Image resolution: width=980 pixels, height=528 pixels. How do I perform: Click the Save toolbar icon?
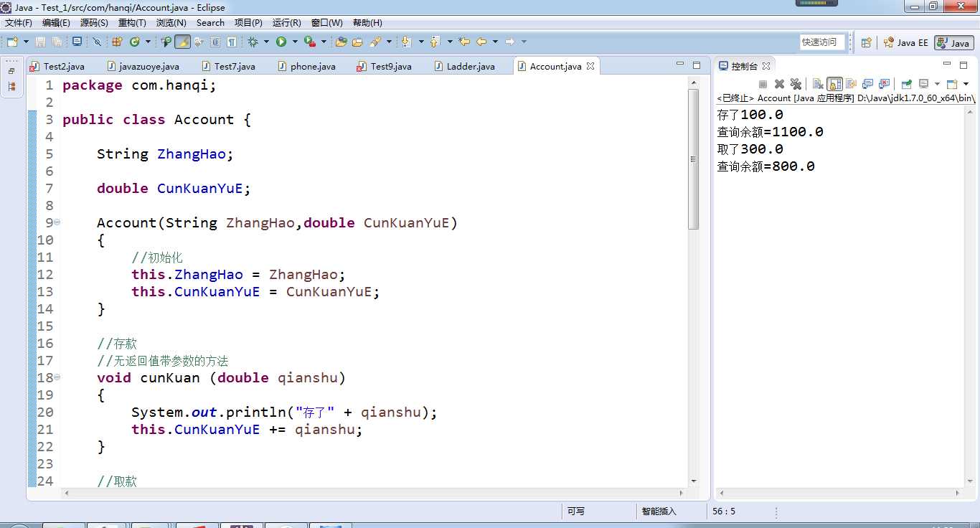point(40,42)
